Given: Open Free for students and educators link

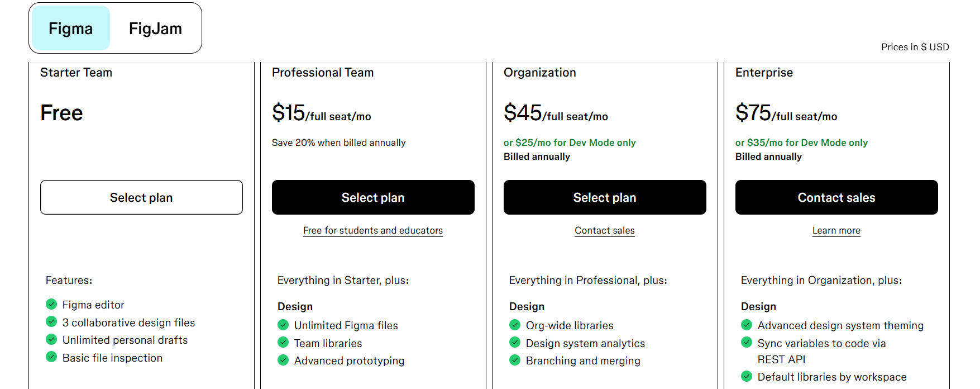Looking at the screenshot, I should [373, 230].
